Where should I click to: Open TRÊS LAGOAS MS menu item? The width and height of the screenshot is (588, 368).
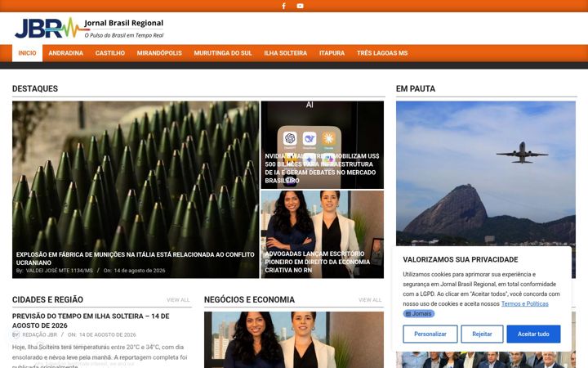(x=382, y=53)
